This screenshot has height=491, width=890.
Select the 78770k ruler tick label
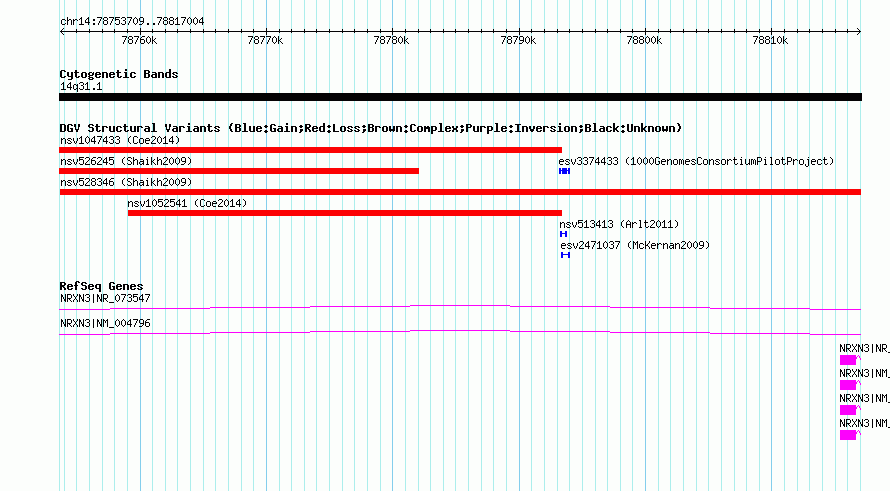click(265, 41)
